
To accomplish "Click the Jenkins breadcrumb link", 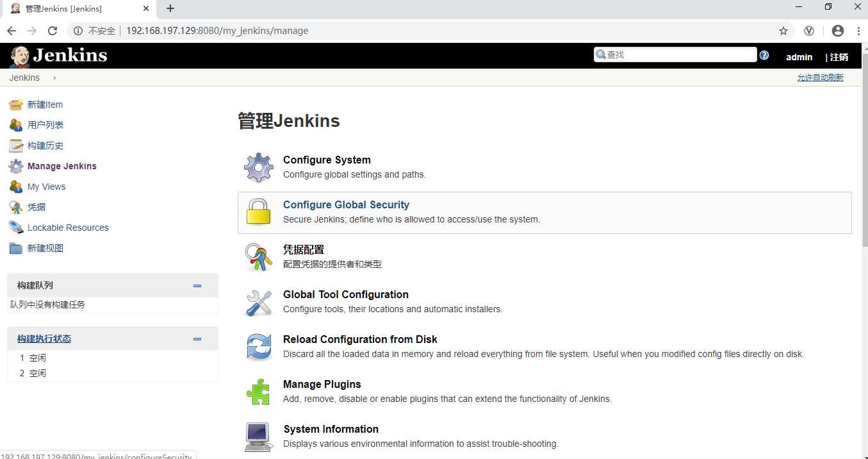I will tap(24, 78).
